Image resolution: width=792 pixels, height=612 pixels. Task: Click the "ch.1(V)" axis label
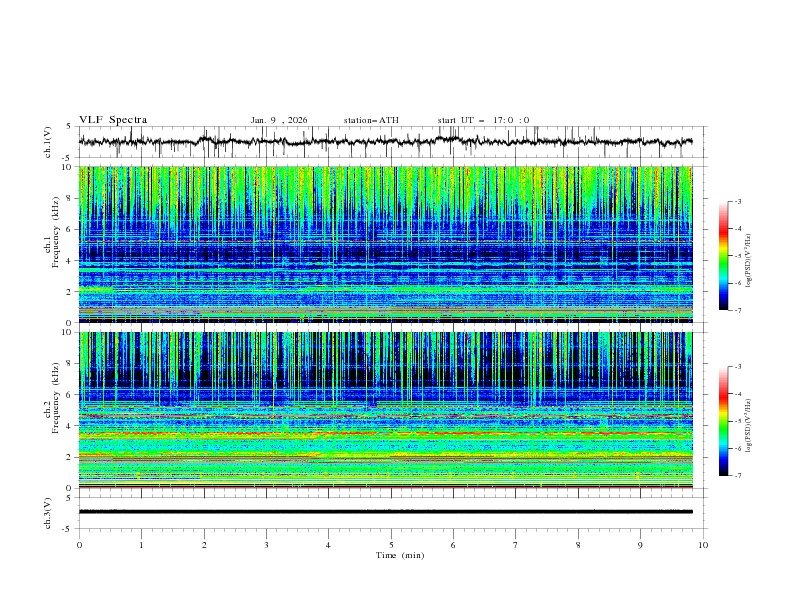[x=48, y=142]
